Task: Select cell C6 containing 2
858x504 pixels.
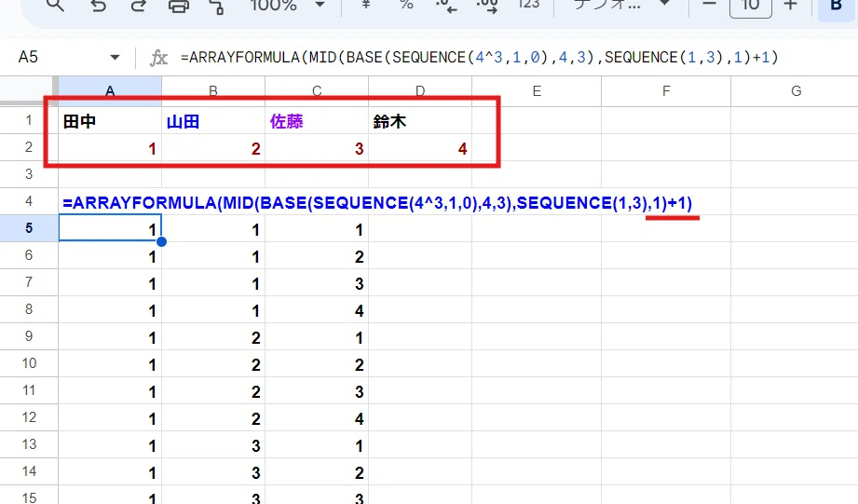Action: coord(317,255)
